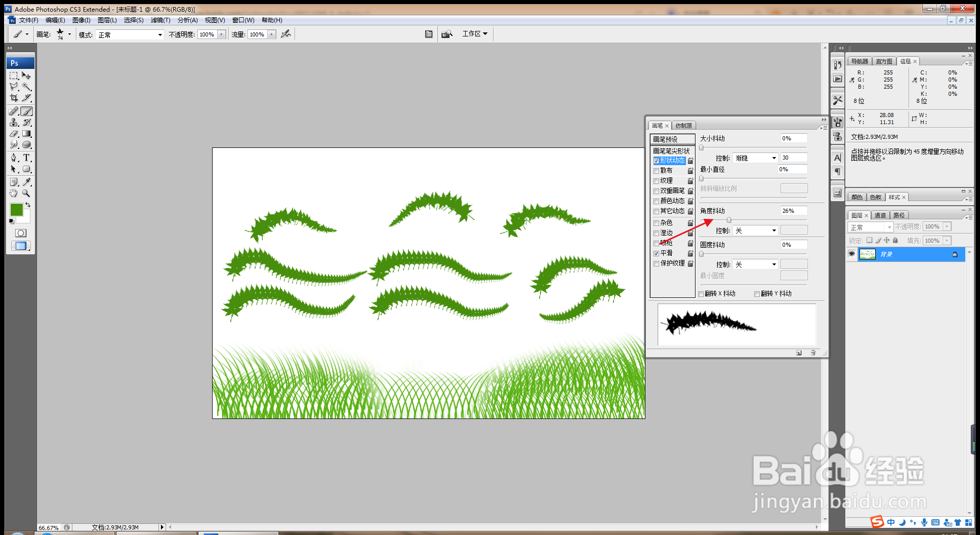The width and height of the screenshot is (980, 535).
Task: Toggle Quick Mask mode
Action: tap(21, 233)
